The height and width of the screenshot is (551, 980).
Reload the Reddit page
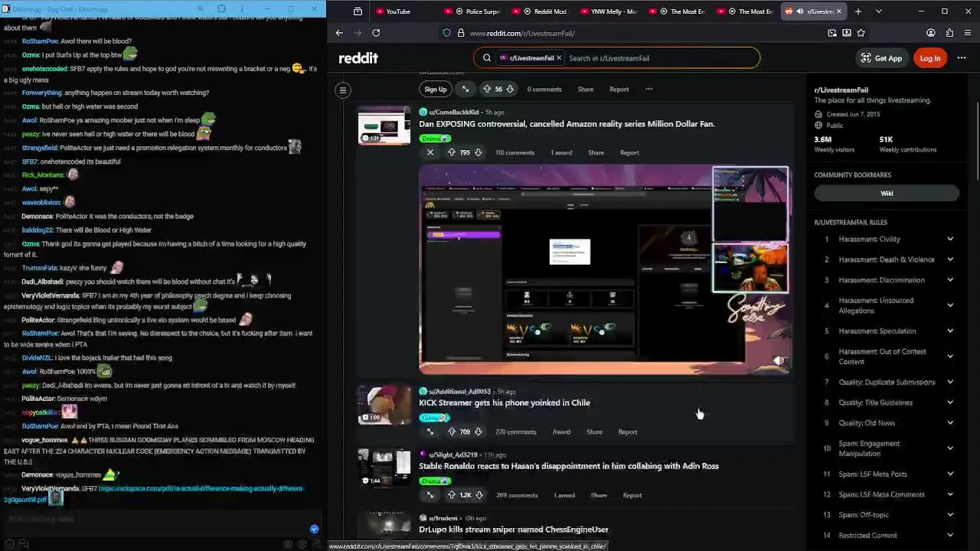click(x=376, y=33)
